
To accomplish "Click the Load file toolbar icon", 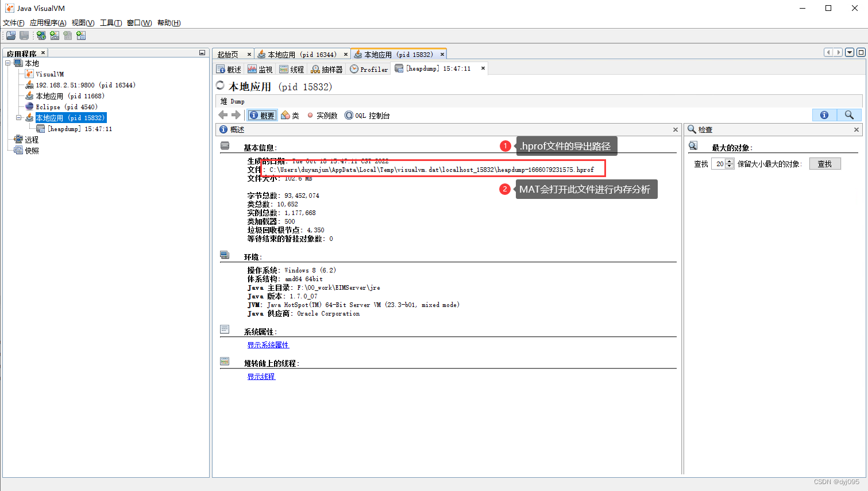I will tap(11, 36).
